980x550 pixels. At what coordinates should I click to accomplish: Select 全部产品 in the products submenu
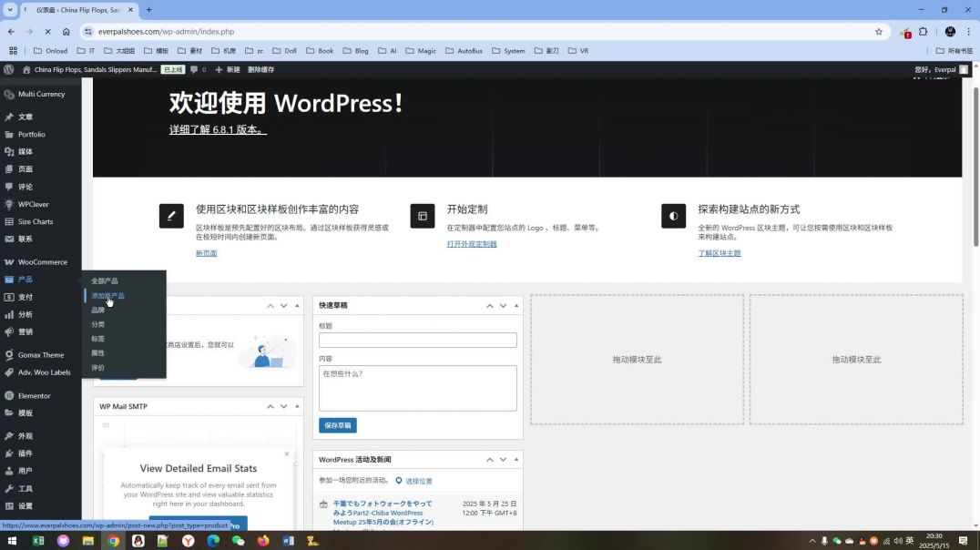[x=105, y=281]
